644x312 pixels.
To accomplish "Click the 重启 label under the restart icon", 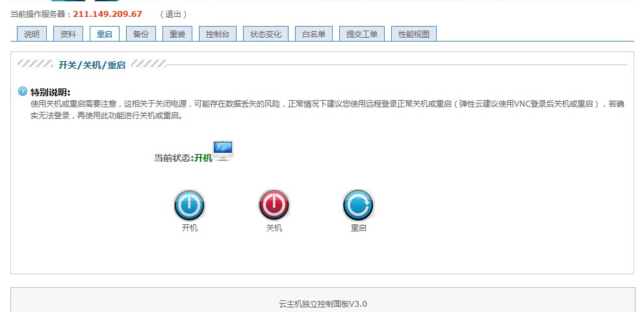I will 358,227.
